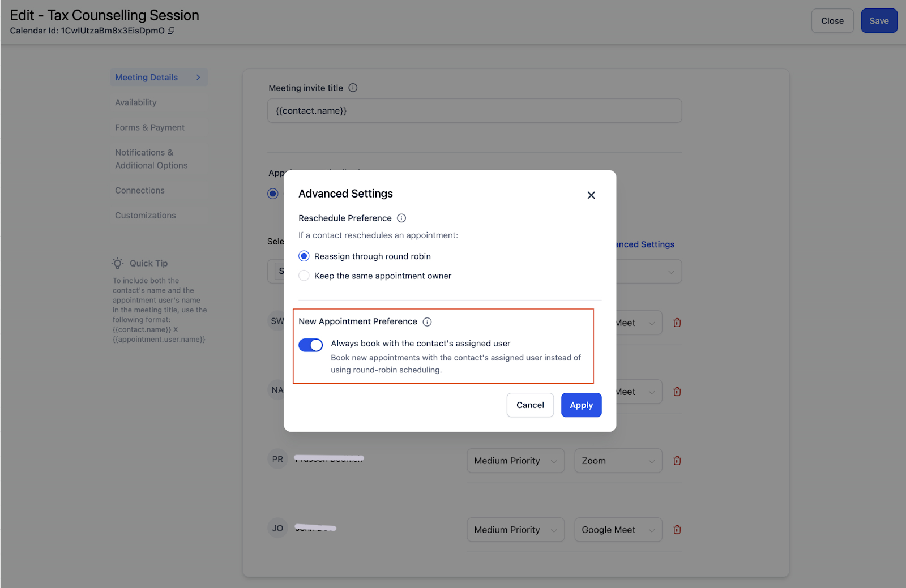Viewport: 906px width, 588px height.
Task: Show the Reschedule Preference info tooltip
Action: (x=401, y=218)
